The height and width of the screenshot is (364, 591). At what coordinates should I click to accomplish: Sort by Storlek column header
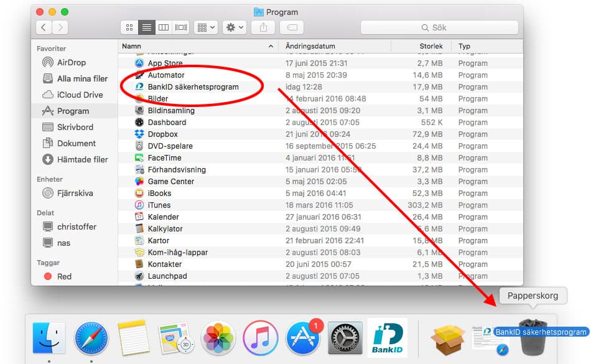click(422, 46)
